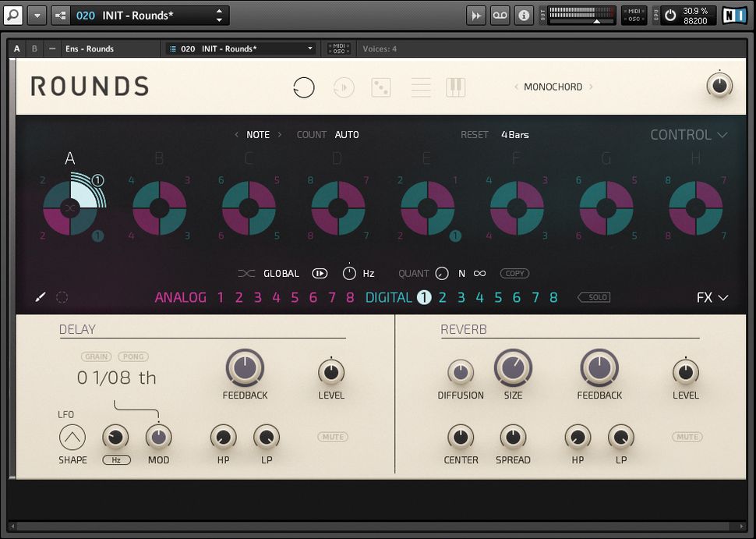Toggle PONG delay mode
This screenshot has height=539, width=756.
132,356
